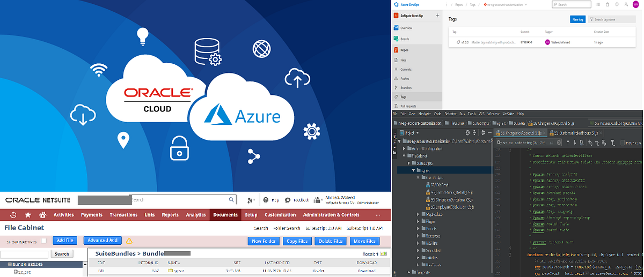The image size is (644, 277).
Task: Click Add File button in File Cabinet
Action: coord(65,241)
